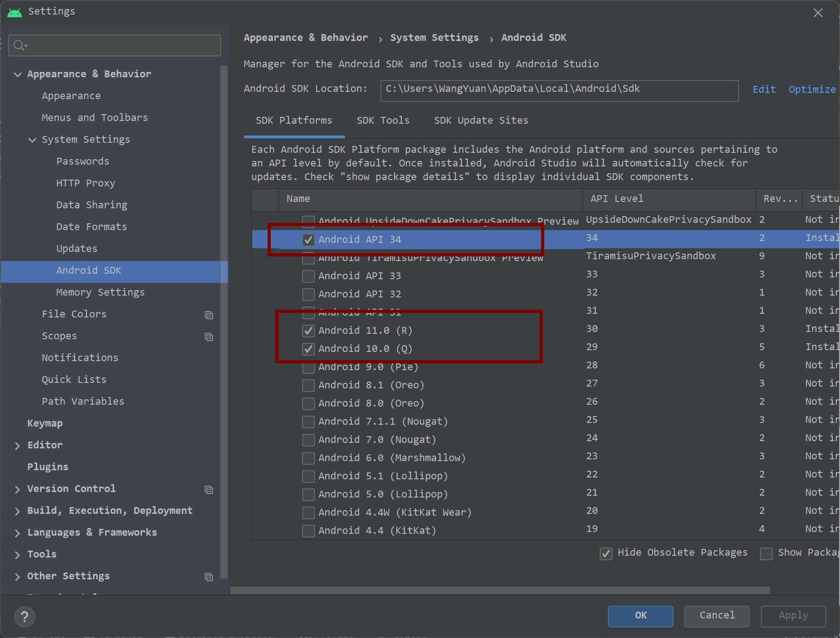Expand the Build, Execution, Deployment node

[x=18, y=511]
